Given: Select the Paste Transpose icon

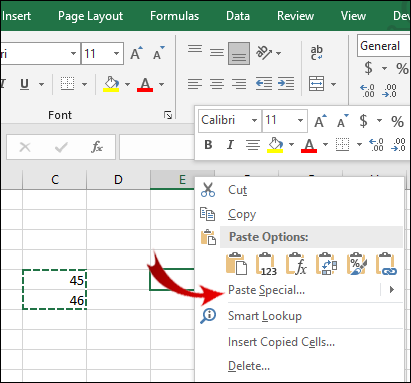Looking at the screenshot, I should coord(326,263).
